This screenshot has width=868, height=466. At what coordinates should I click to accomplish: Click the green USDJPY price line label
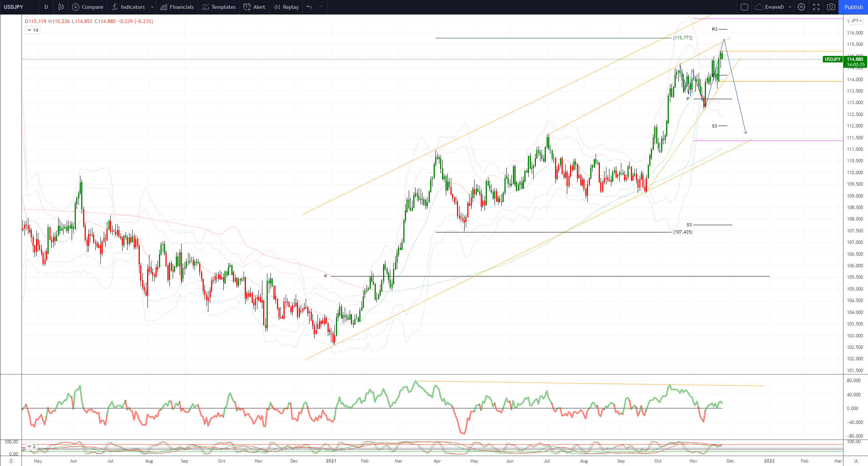(x=832, y=59)
